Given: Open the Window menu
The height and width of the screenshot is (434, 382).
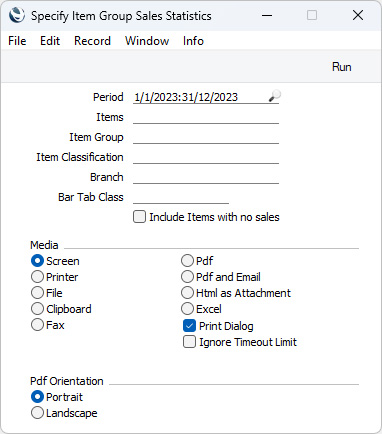Looking at the screenshot, I should pyautogui.click(x=147, y=41).
